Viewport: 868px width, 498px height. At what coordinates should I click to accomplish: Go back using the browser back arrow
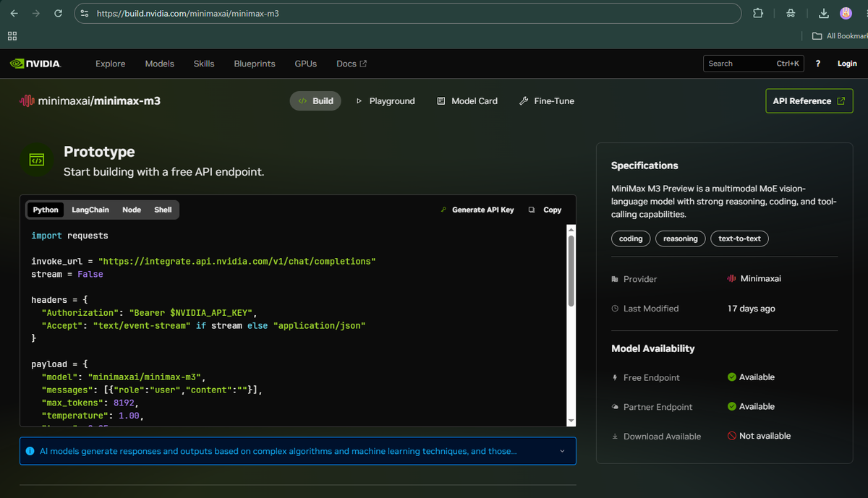click(x=14, y=13)
